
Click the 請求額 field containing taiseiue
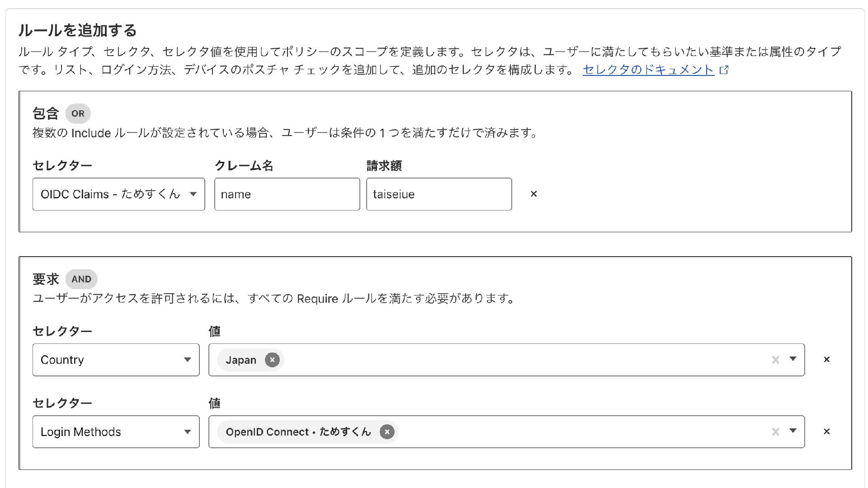point(439,194)
